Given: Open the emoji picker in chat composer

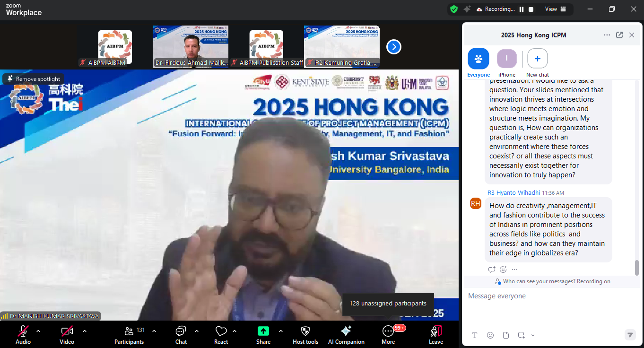Looking at the screenshot, I should point(490,335).
